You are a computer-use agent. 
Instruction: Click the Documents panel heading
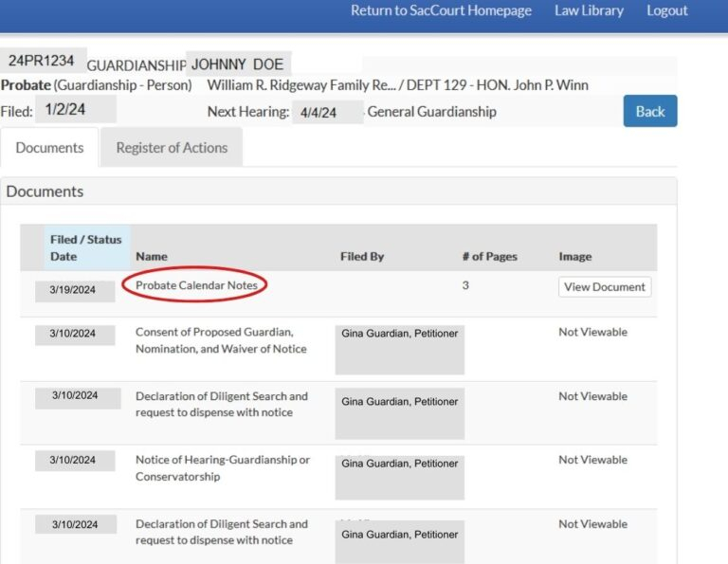click(45, 191)
